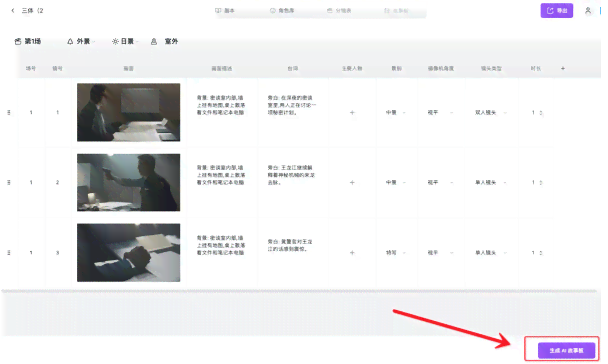Click the 画面 column header

pos(128,68)
